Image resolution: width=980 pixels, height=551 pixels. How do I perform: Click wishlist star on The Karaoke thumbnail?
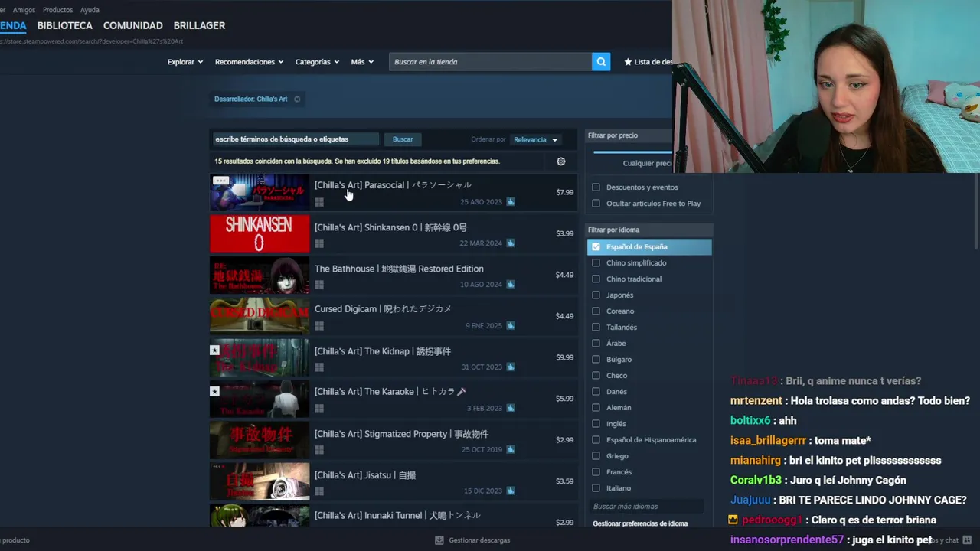click(215, 391)
